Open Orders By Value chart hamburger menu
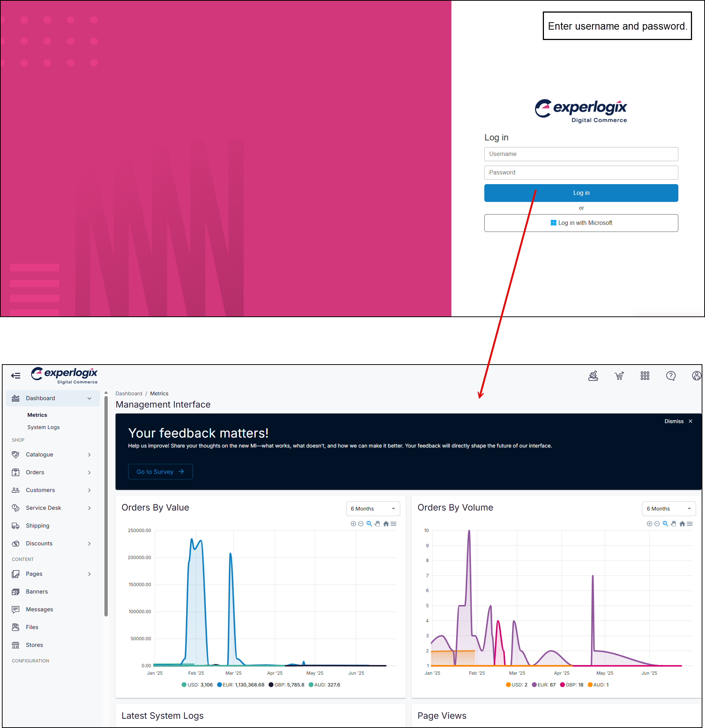Viewport: 705px width, 728px height. (394, 524)
